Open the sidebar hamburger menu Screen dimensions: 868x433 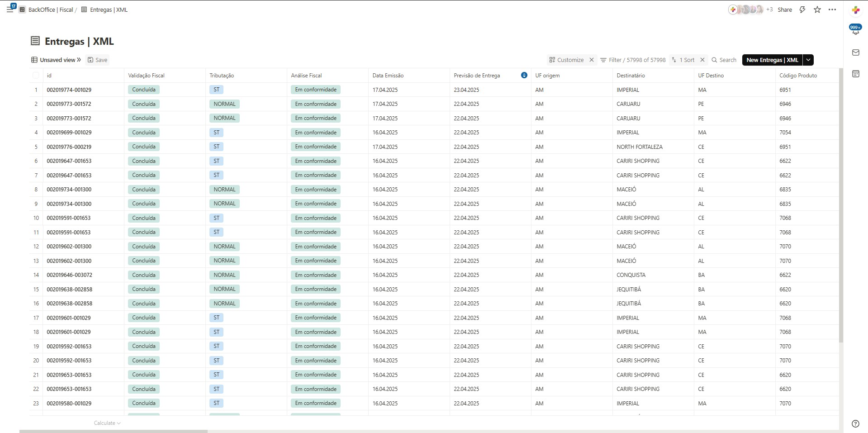click(10, 9)
